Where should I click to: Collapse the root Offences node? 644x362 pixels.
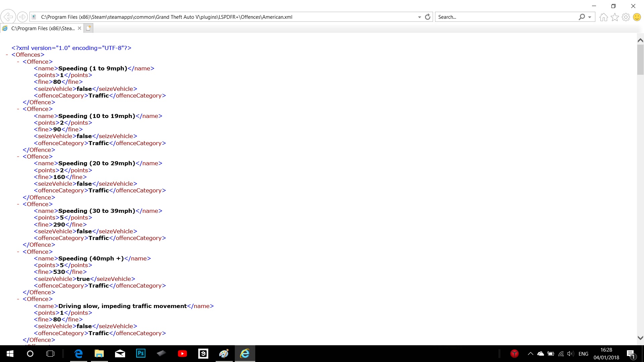pos(7,55)
